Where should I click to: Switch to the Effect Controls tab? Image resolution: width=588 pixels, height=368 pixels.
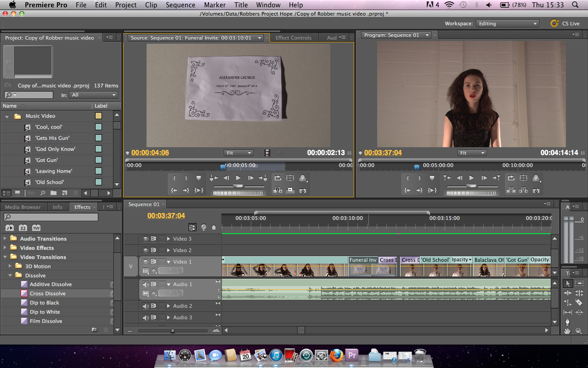coord(294,38)
